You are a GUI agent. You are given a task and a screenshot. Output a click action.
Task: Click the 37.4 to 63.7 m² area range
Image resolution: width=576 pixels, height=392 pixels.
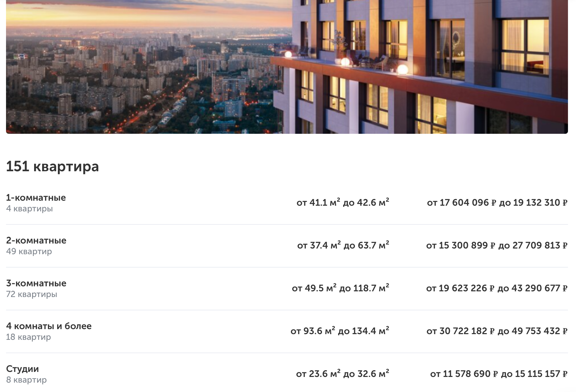point(343,246)
